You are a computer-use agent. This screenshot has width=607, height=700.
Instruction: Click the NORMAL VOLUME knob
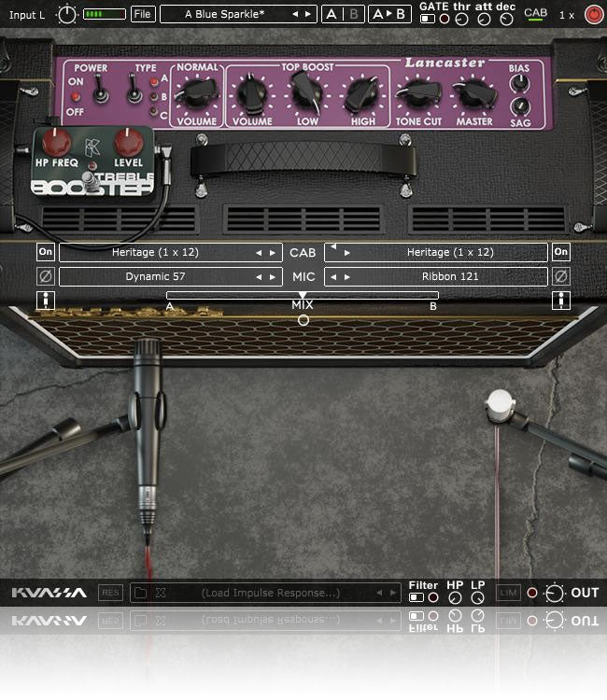click(x=196, y=92)
